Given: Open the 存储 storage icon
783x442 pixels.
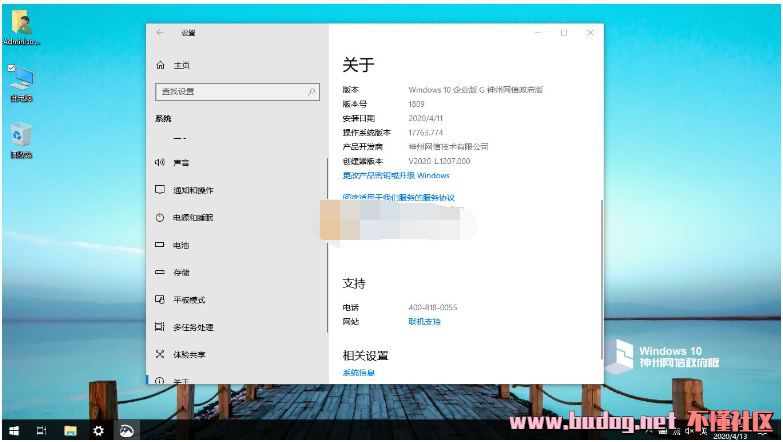Looking at the screenshot, I should pos(160,272).
